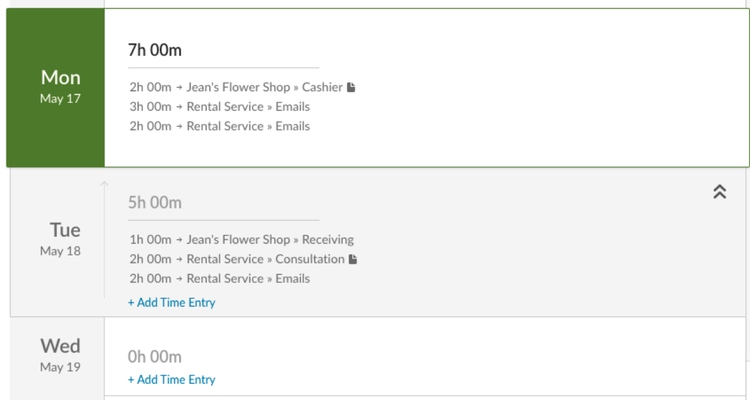
Task: Click Monday's 7h 00m total
Action: point(155,50)
